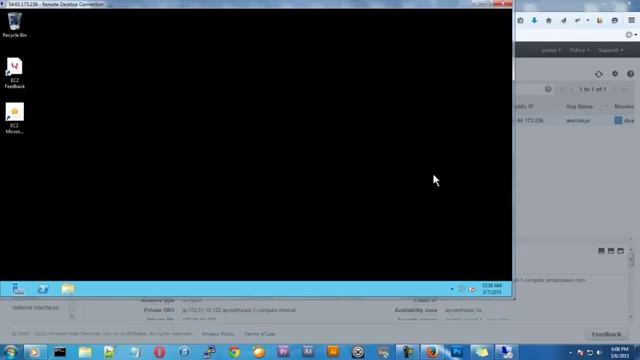Open the Privacy Policy link
The image size is (640, 360).
tap(218, 334)
